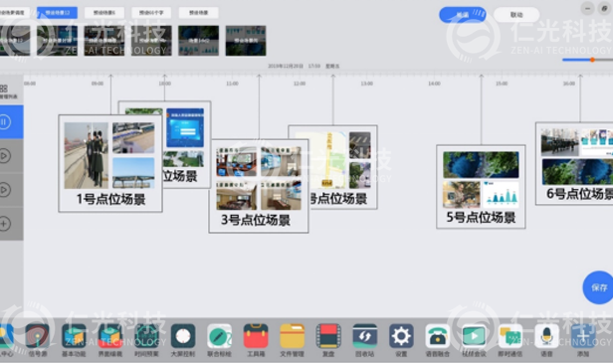This screenshot has width=613, height=364.
Task: Select the last preview thumbnail in top row
Action: pyautogui.click(x=246, y=41)
